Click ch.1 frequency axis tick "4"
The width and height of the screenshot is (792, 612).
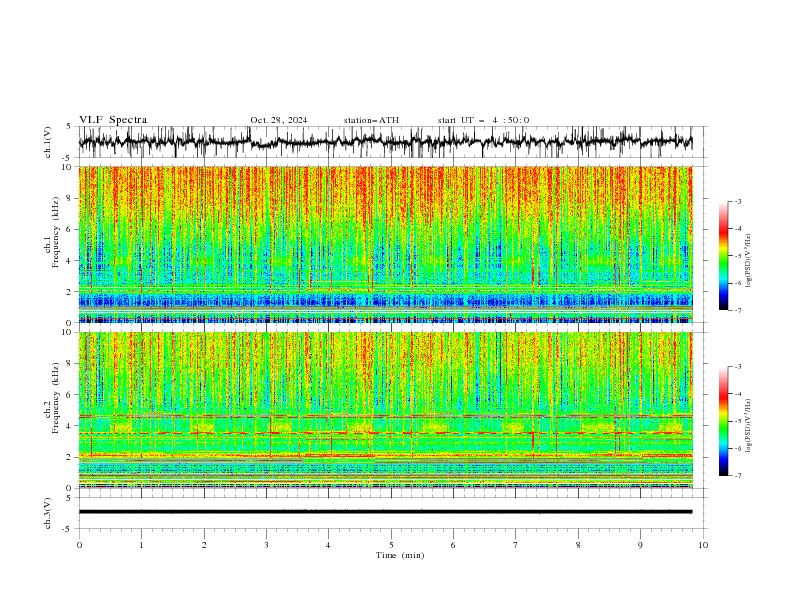(x=70, y=261)
